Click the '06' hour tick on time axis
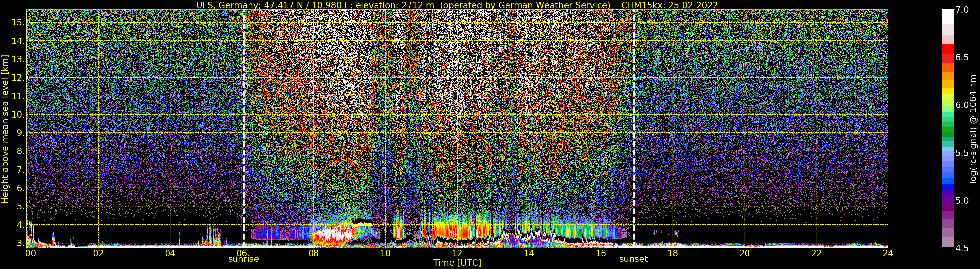 [x=242, y=253]
